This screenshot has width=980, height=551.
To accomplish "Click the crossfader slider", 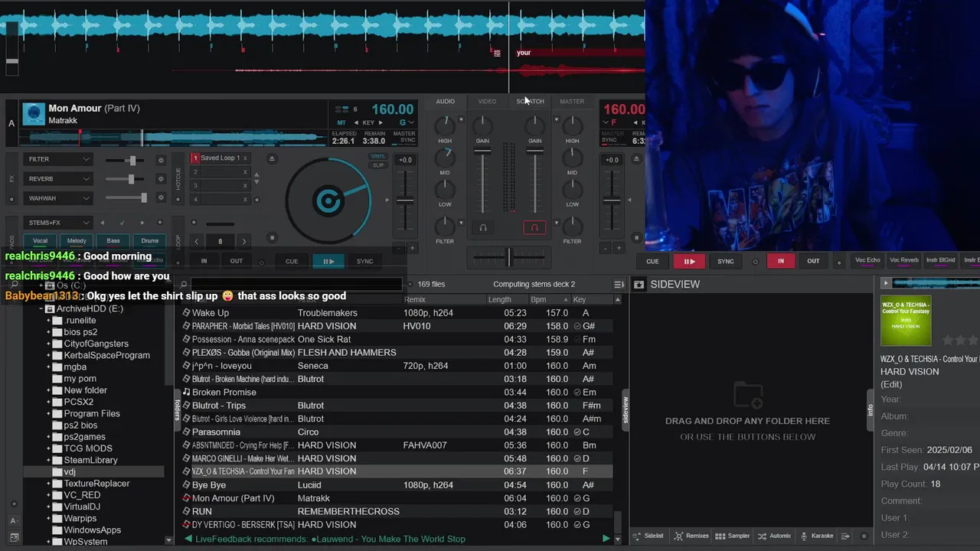I will [x=508, y=257].
